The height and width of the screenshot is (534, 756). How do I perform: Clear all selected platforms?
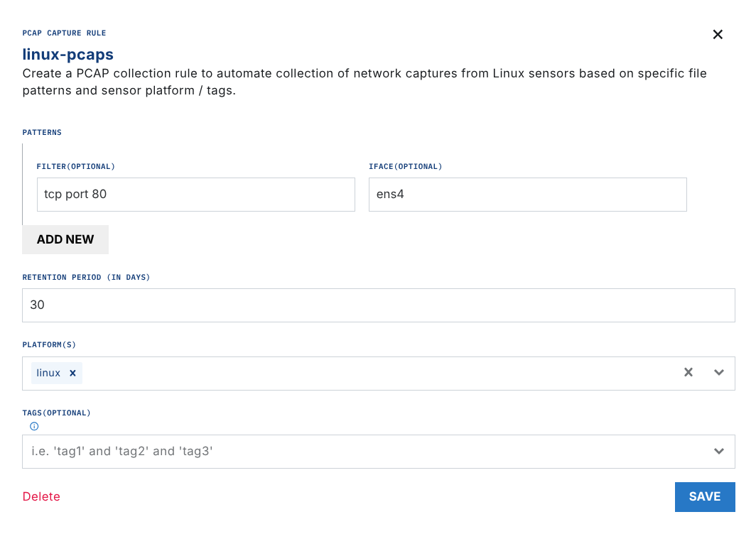[688, 373]
